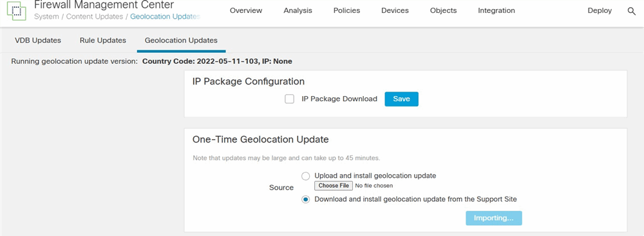This screenshot has height=236, width=644.
Task: Select Download from the Support Site radio
Action: [x=305, y=199]
